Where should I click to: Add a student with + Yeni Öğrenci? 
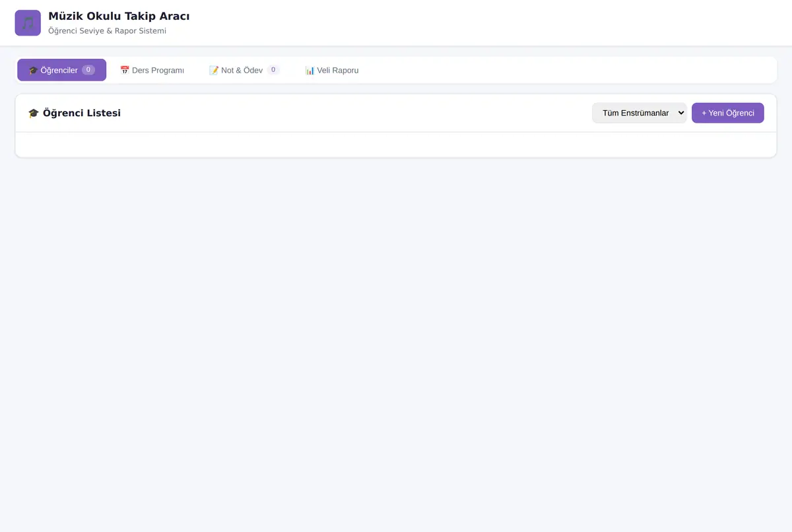point(728,113)
